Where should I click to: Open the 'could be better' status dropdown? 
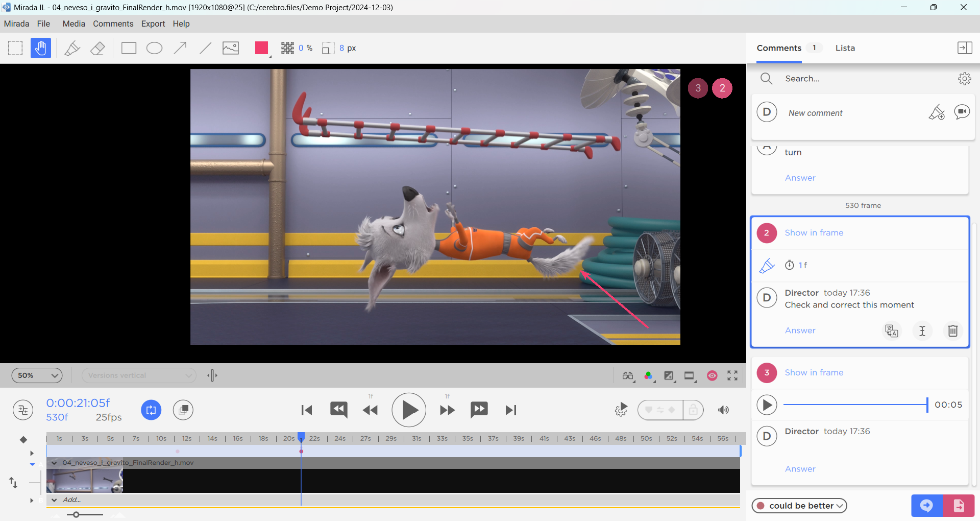(x=799, y=506)
